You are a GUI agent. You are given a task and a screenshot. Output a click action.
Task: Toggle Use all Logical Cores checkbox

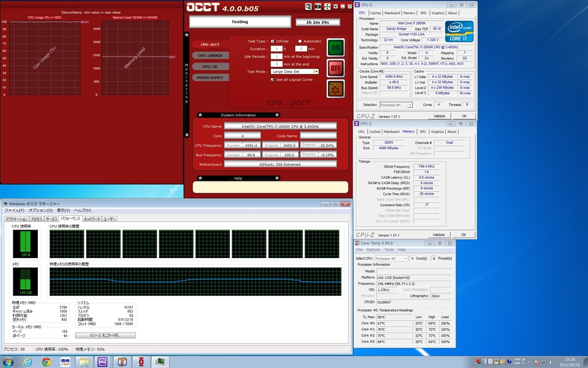272,79
